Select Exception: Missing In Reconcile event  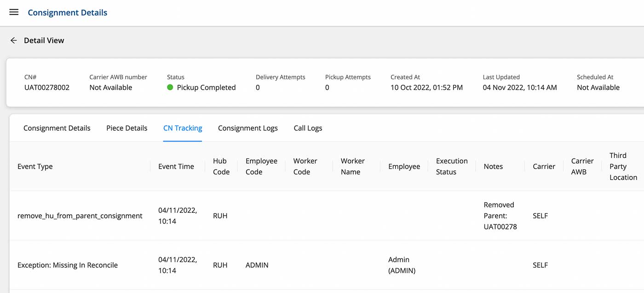[68, 265]
